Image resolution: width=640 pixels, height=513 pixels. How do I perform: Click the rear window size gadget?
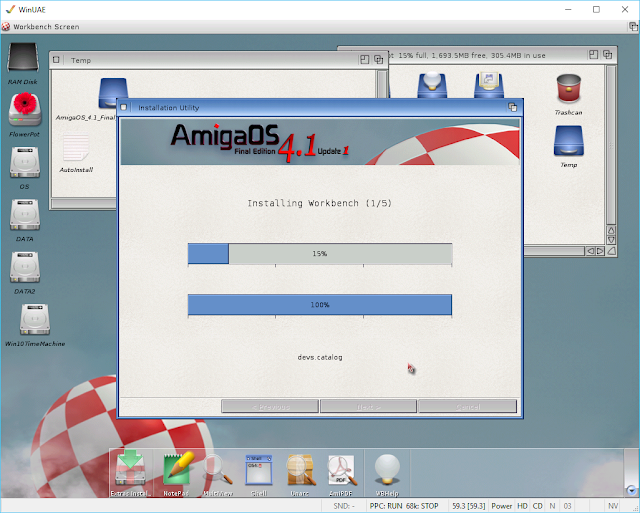coord(611,251)
